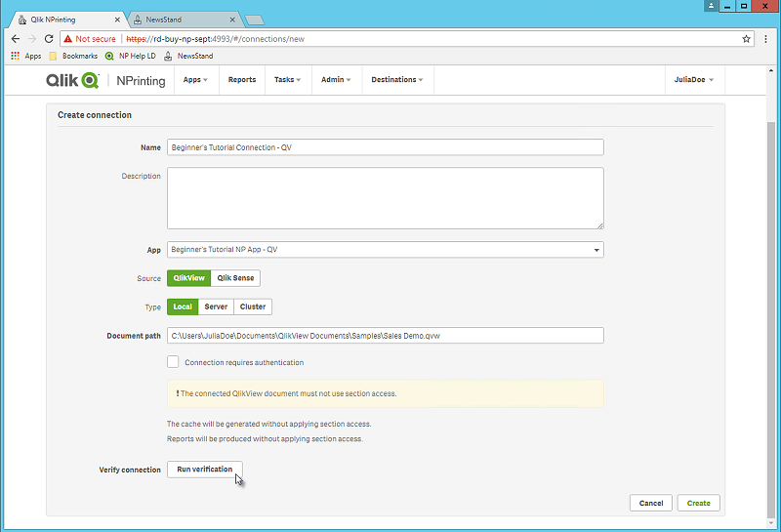
Task: Enable Connection requires authentication checkbox
Action: [x=173, y=362]
